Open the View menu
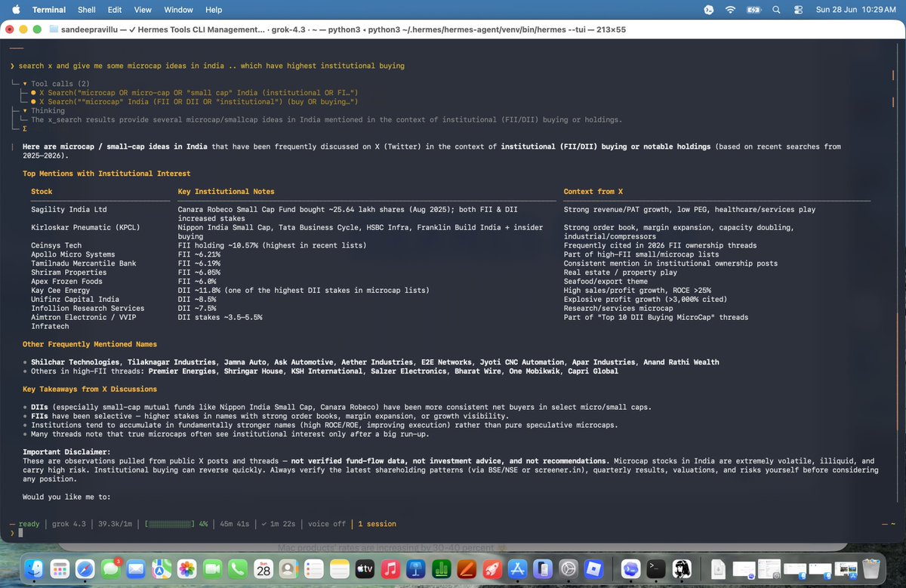 [143, 10]
